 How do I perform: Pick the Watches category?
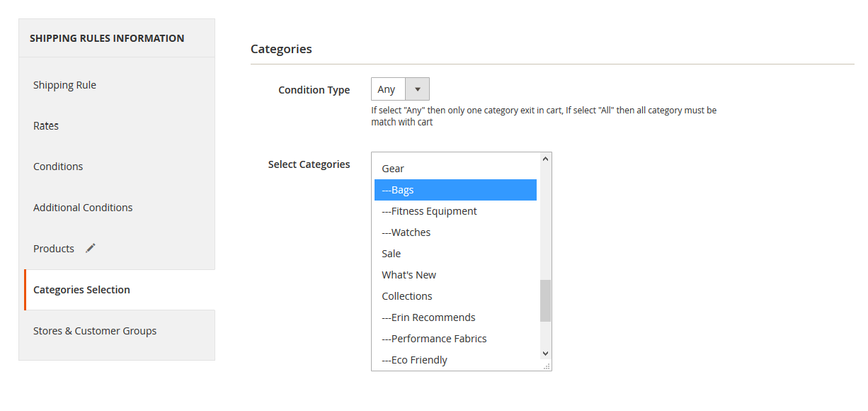tap(406, 232)
